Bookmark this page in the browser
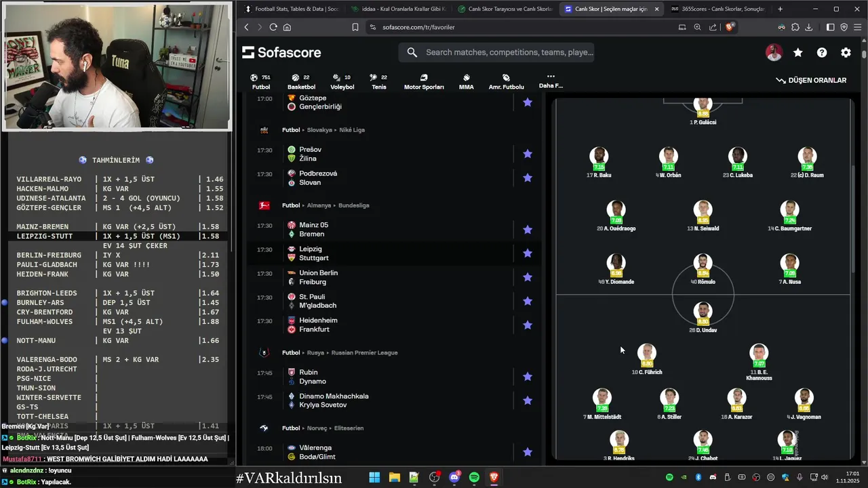This screenshot has height=488, width=868. 355,27
